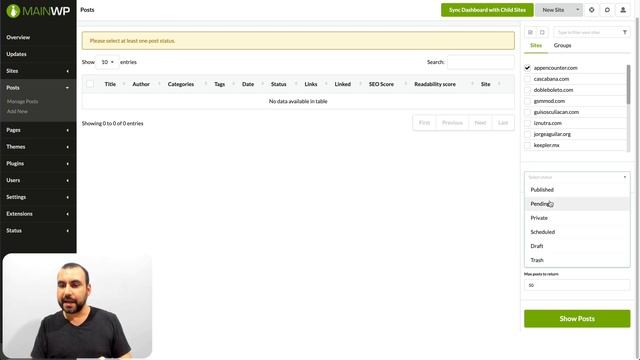This screenshot has height=360, width=640.
Task: Check the gsmmod.com site checkbox
Action: [527, 101]
